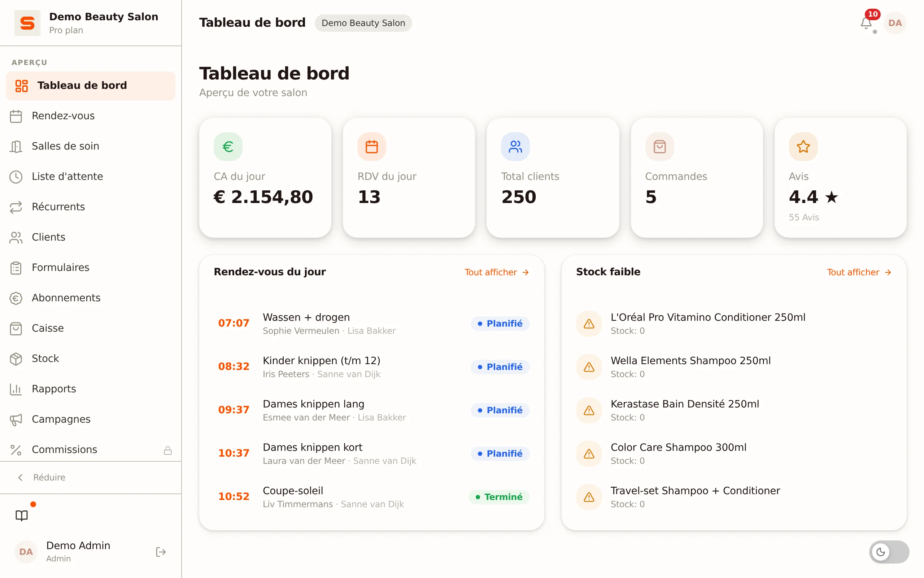
Task: Click L'Oréal Pro Vitamino Conditioner 250ml row
Action: coord(734,323)
